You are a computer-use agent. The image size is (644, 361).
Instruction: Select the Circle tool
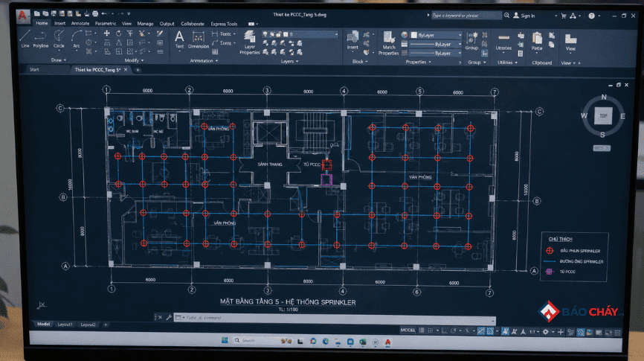59,39
